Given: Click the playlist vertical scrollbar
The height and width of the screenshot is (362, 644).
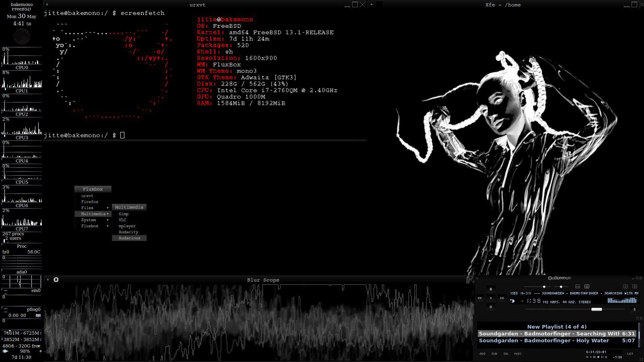Looking at the screenshot, I should 639,334.
